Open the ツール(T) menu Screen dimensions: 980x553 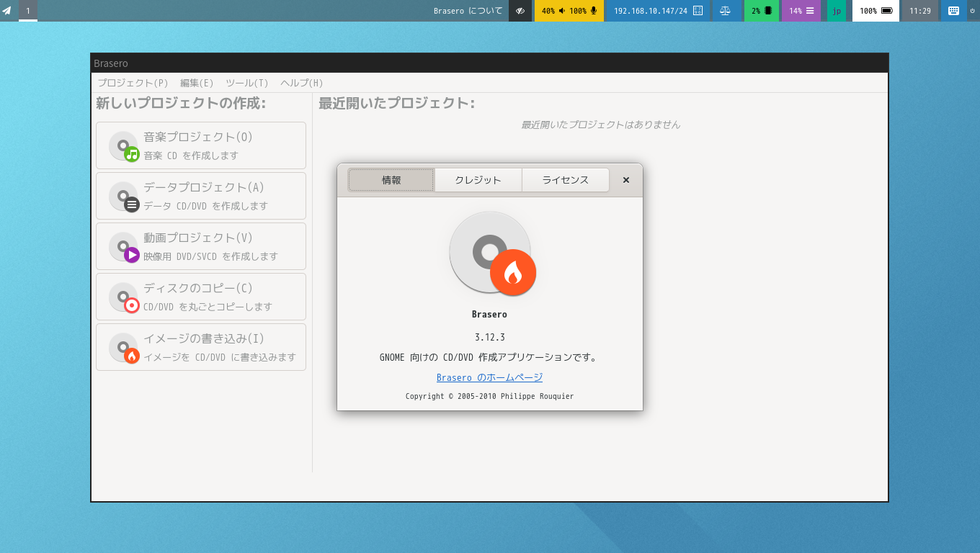tap(246, 83)
